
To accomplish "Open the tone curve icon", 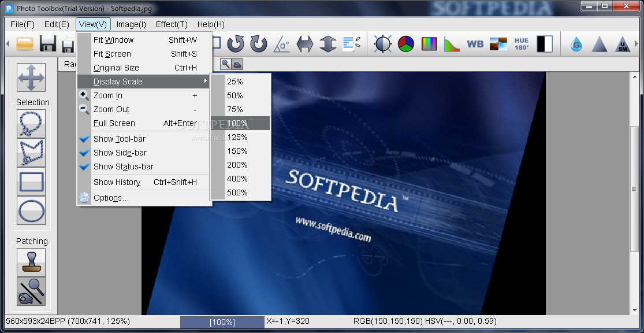I will pos(452,43).
